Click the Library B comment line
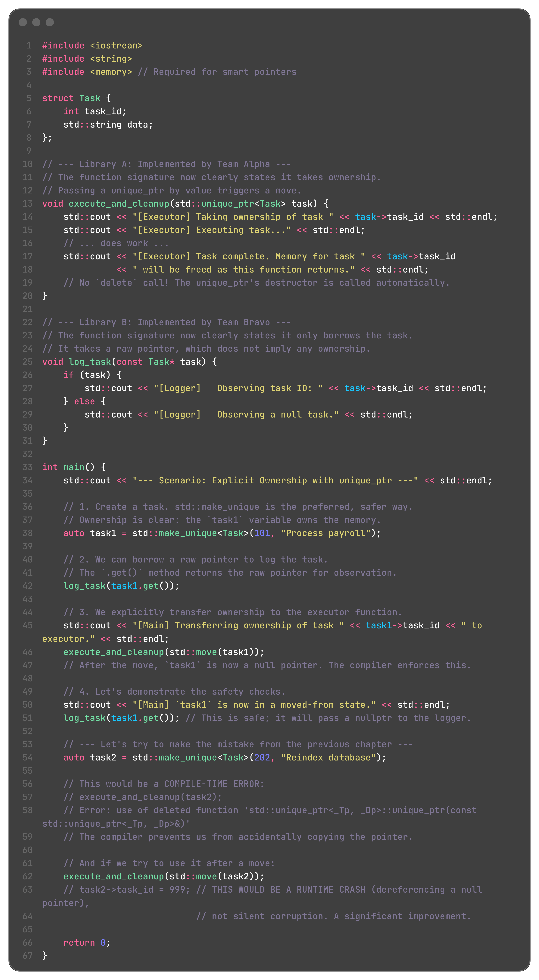Screen dimensions: 539x980 pyautogui.click(x=167, y=322)
